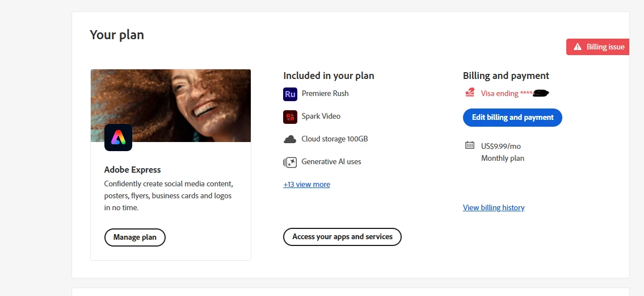Click the Spark Video icon

click(290, 117)
